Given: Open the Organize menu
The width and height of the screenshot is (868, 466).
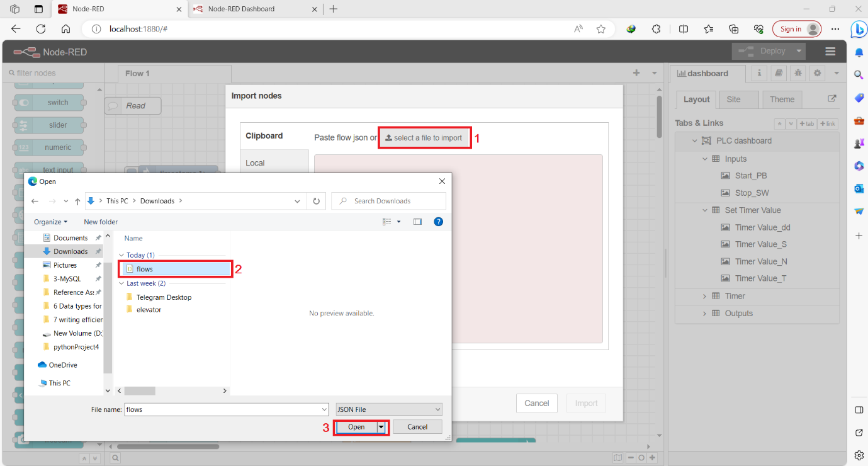Looking at the screenshot, I should click(51, 222).
